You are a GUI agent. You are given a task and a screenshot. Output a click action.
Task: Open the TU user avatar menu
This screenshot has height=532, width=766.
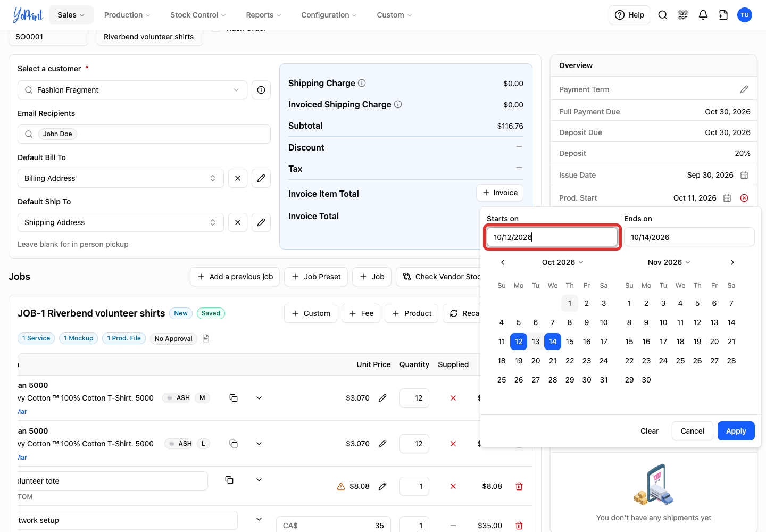pyautogui.click(x=745, y=15)
